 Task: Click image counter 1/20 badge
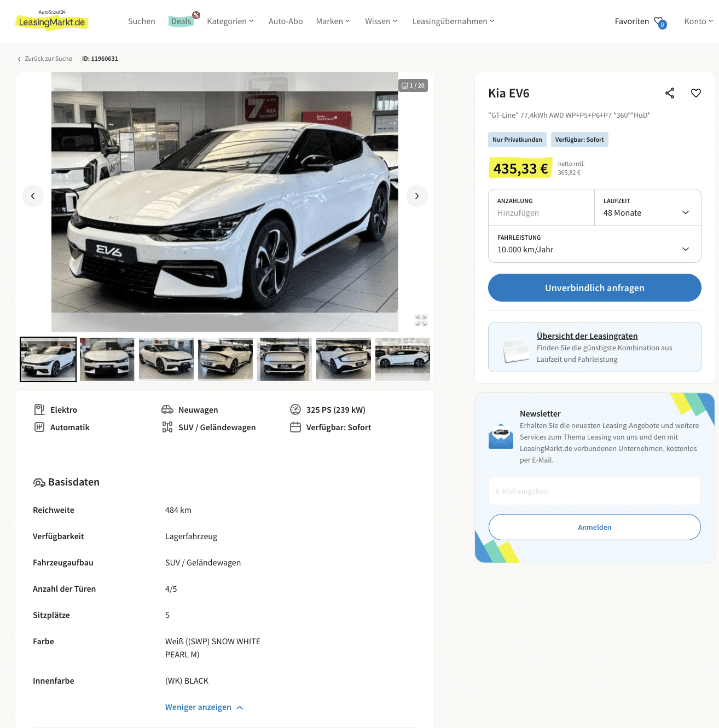(413, 85)
